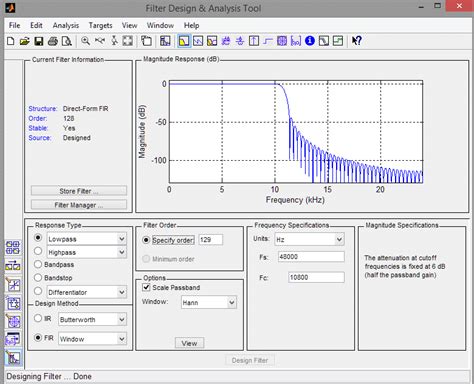
Task: Uncheck the Scale Passband checkbox
Action: pos(146,287)
